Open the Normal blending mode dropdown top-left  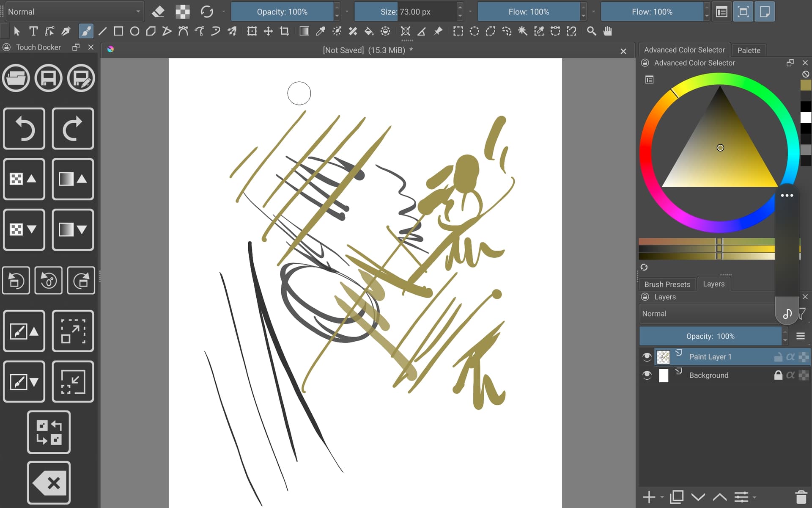point(74,11)
